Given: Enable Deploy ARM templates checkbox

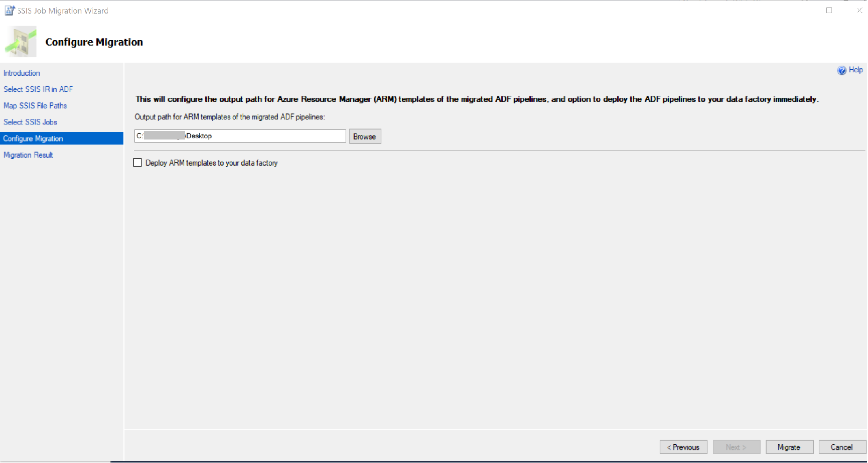Looking at the screenshot, I should coord(137,163).
